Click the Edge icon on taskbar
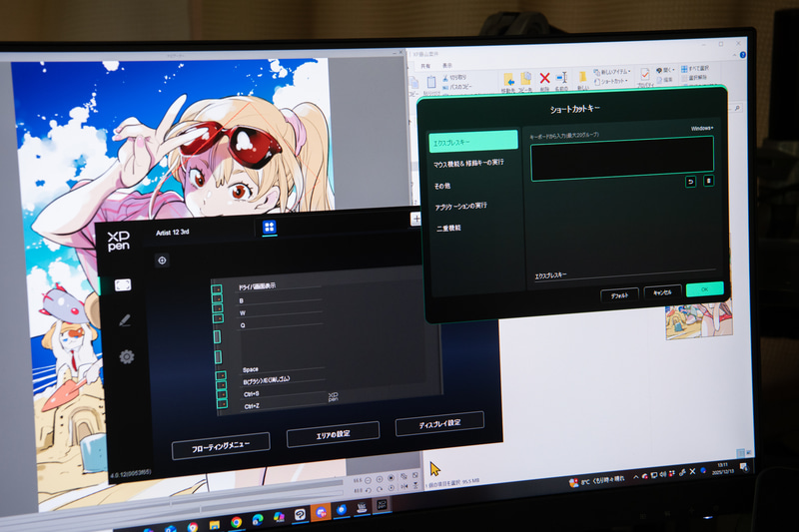This screenshot has width=799, height=532. tap(258, 520)
